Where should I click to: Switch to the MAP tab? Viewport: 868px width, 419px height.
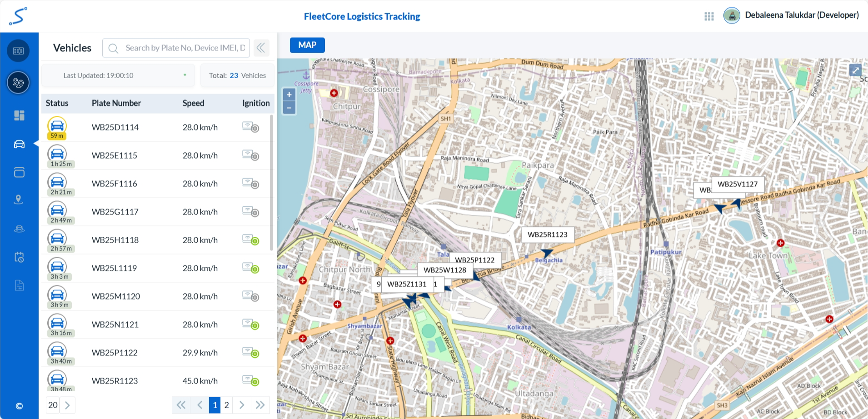[x=307, y=45]
